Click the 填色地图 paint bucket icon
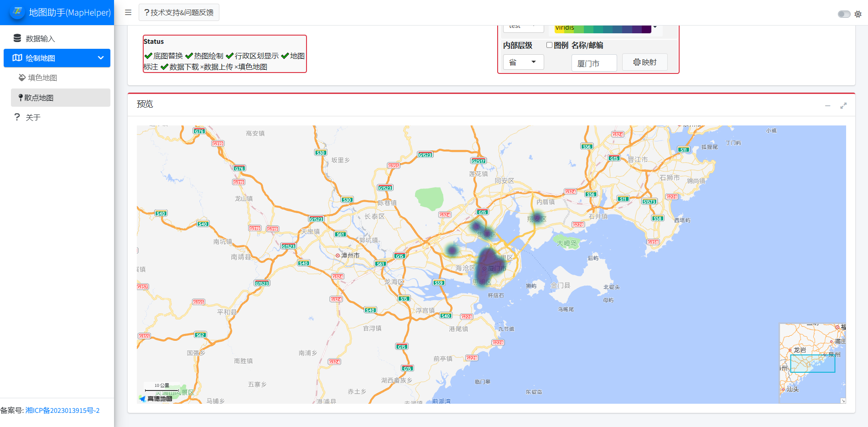Viewport: 868px width, 427px height. click(22, 78)
